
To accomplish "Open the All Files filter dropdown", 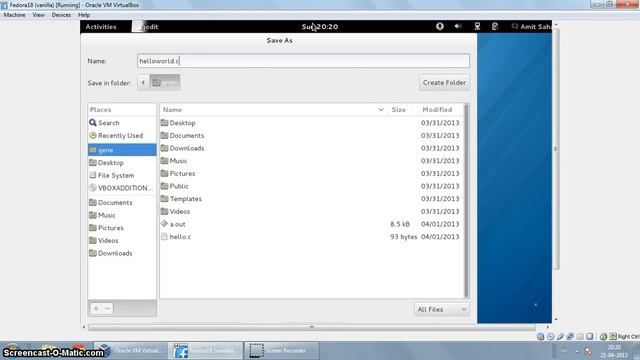I will 442,309.
